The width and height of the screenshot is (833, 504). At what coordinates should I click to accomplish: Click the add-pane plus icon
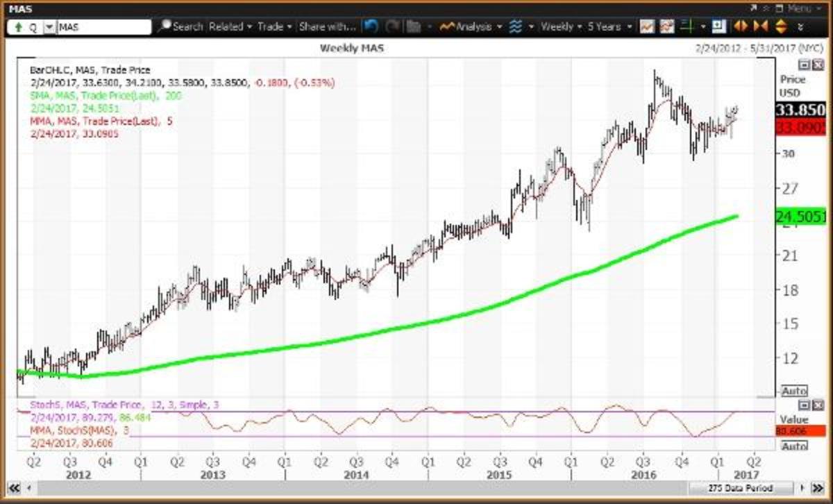coord(718,27)
